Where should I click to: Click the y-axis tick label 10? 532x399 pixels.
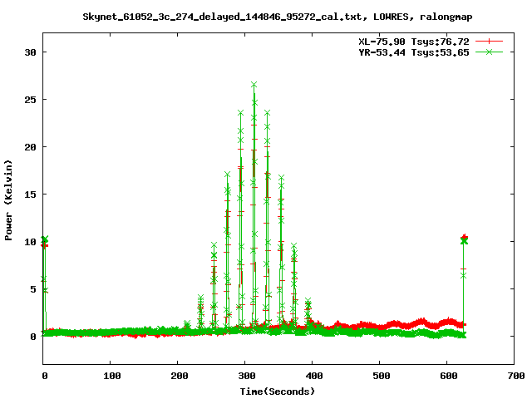pyautogui.click(x=31, y=242)
